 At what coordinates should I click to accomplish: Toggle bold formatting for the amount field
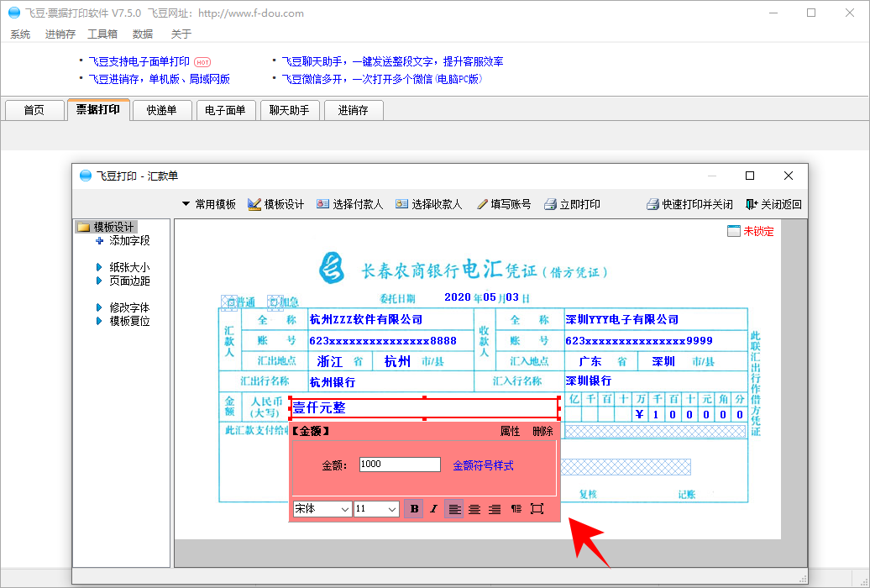tap(414, 508)
